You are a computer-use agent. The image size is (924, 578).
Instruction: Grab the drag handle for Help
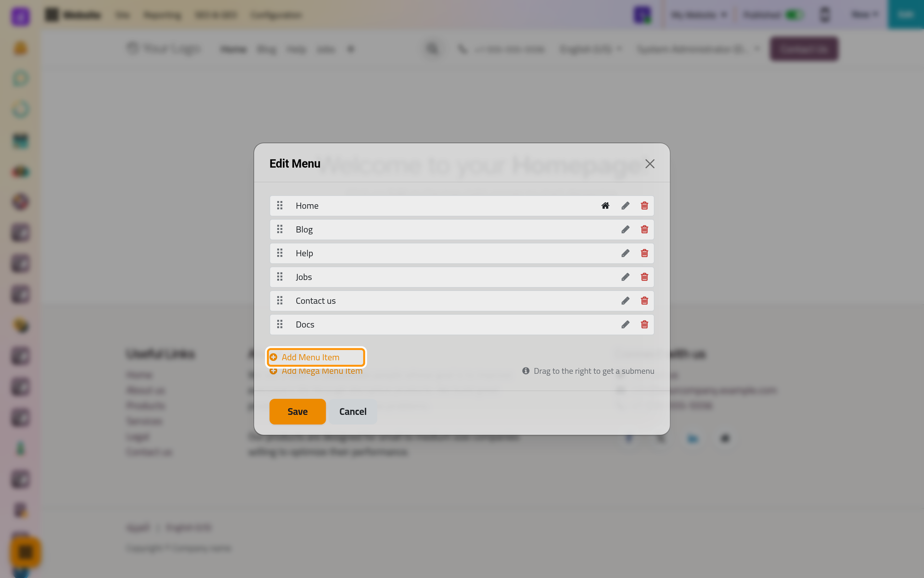click(x=280, y=253)
